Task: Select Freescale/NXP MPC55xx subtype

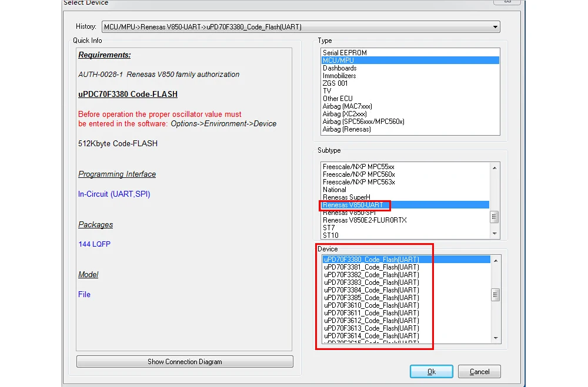Action: tap(405, 167)
